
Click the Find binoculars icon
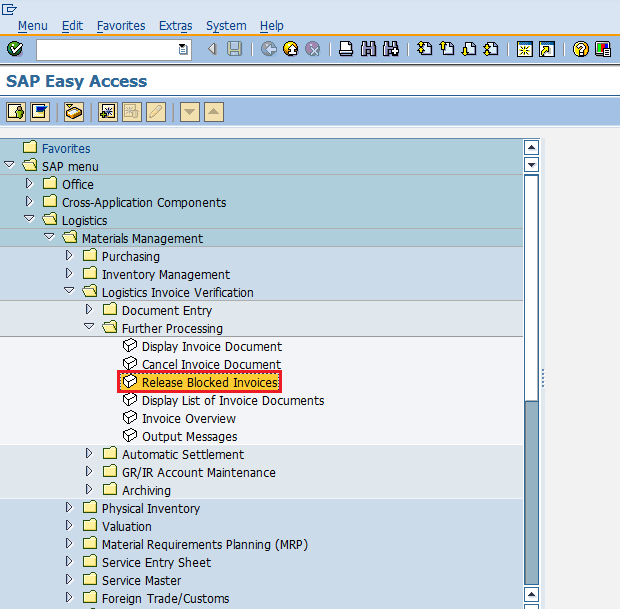pyautogui.click(x=368, y=49)
